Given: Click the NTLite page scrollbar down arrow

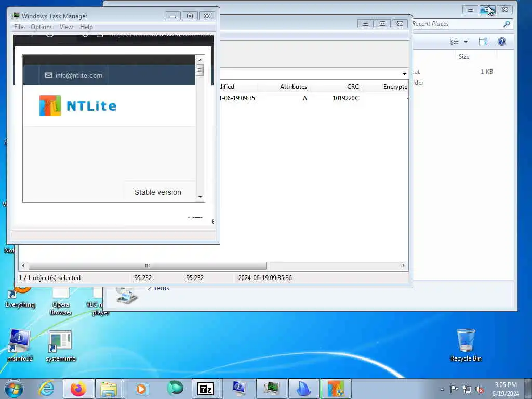Looking at the screenshot, I should tap(200, 197).
